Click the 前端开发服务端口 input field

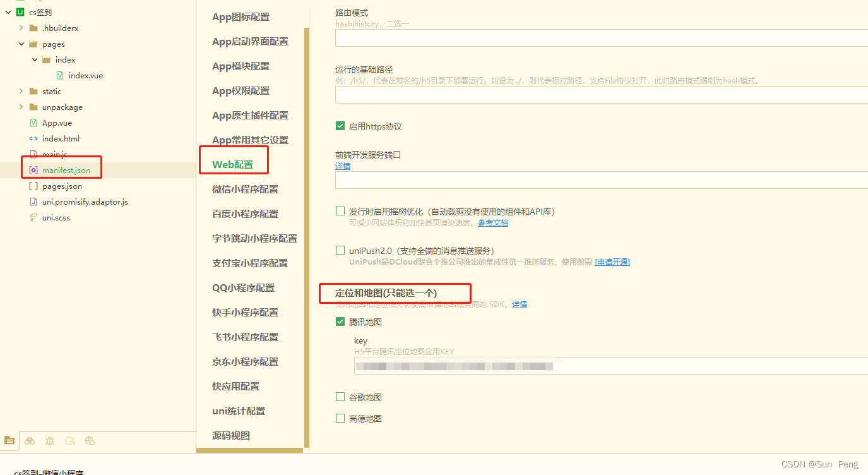click(x=602, y=180)
